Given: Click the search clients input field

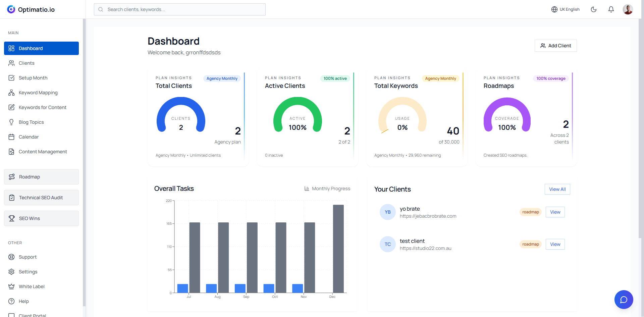Looking at the screenshot, I should click(180, 9).
